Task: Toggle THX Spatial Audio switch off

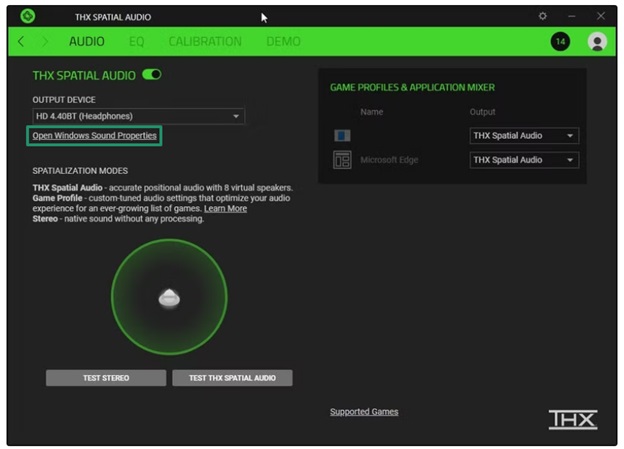Action: tap(152, 74)
